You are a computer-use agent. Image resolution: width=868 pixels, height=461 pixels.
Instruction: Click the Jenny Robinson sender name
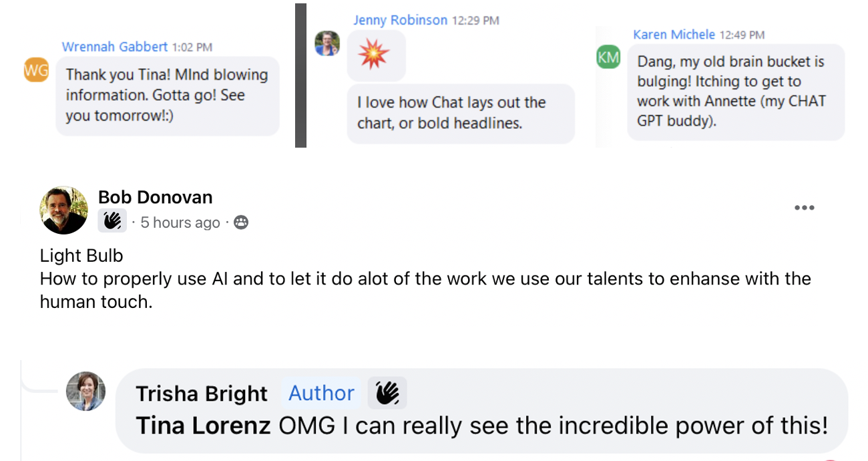(x=400, y=20)
